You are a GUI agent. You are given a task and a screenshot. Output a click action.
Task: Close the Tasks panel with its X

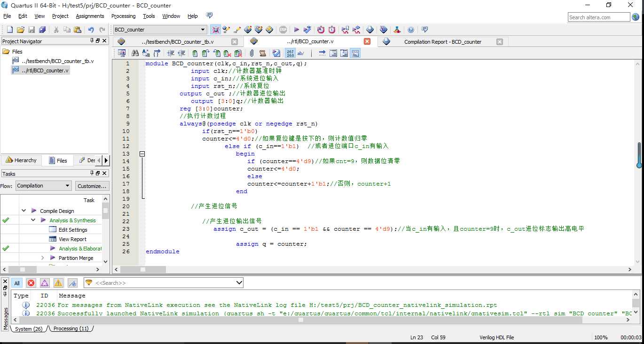(104, 173)
